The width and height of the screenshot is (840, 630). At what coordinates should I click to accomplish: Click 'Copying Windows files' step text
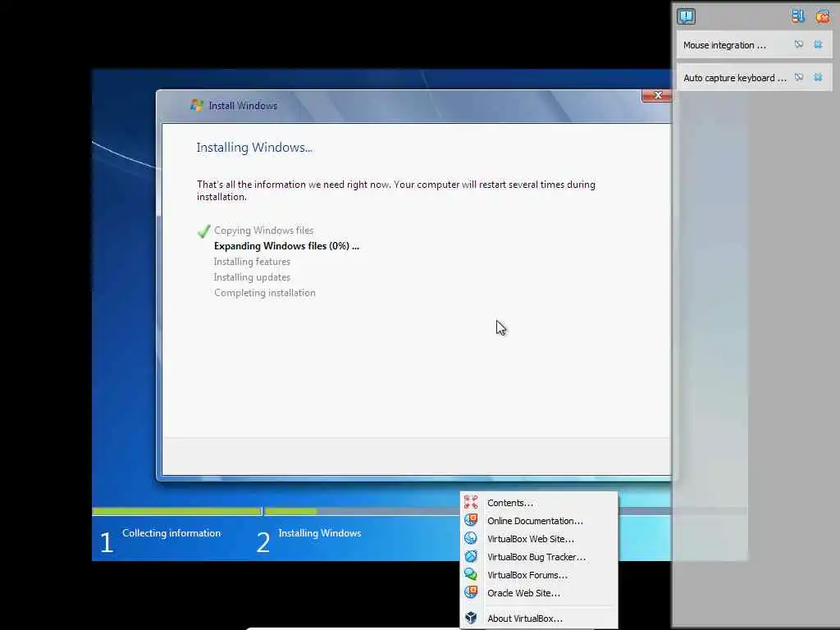pos(263,231)
